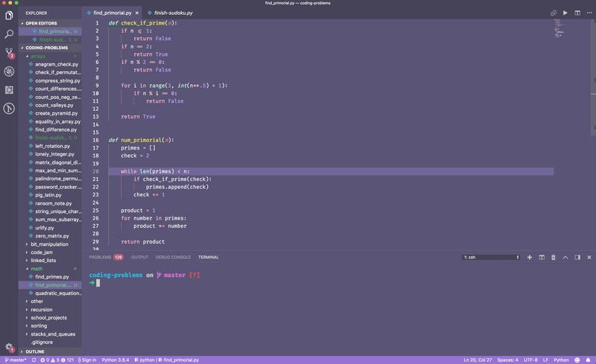Screen dimensions: 596x364
Task: Expand the sorting folder
Action: [50, 326]
